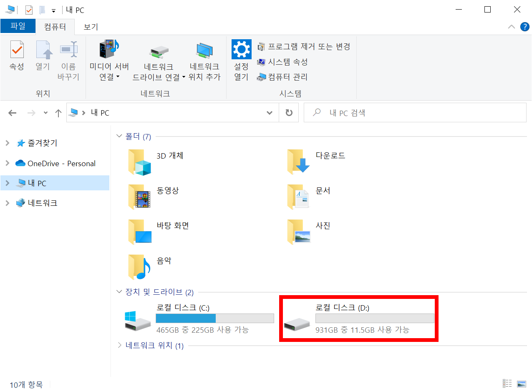Click the 10개 항목 status bar text
The image size is (532, 392).
[x=26, y=384]
